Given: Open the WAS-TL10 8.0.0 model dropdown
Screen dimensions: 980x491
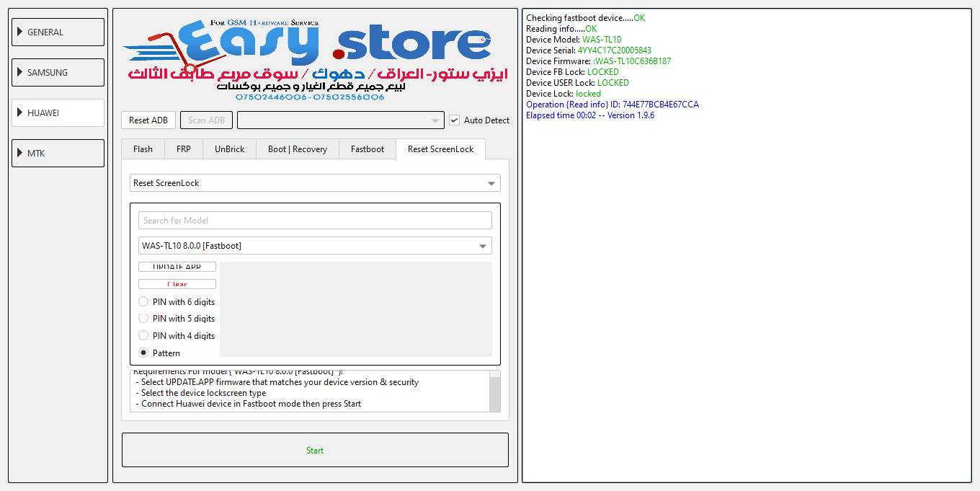Looking at the screenshot, I should pyautogui.click(x=315, y=246).
